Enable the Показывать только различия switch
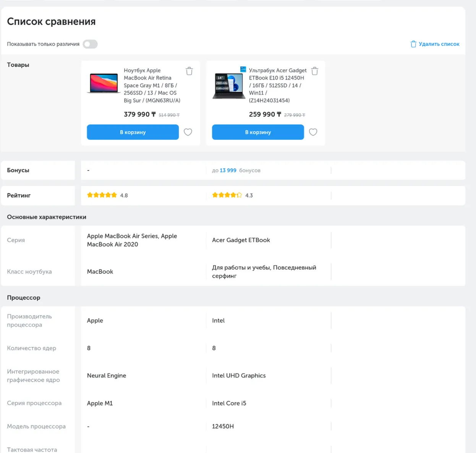This screenshot has width=476, height=453. pyautogui.click(x=90, y=44)
